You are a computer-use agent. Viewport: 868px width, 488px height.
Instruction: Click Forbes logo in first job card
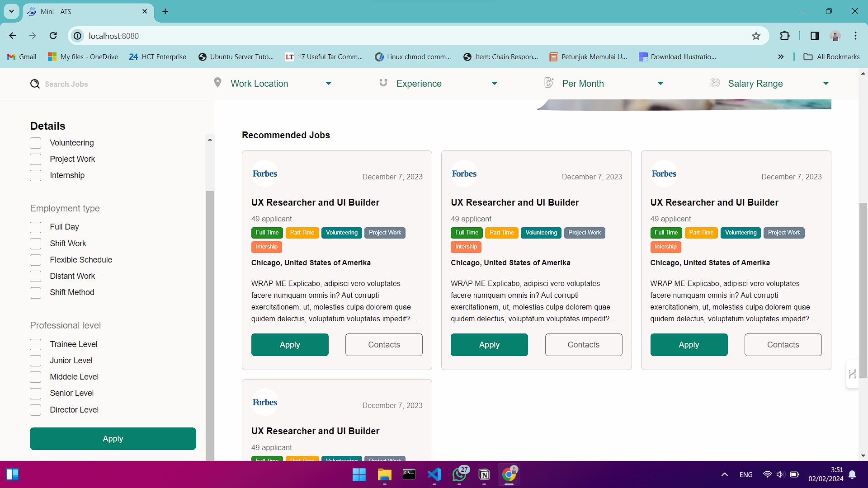click(x=265, y=174)
